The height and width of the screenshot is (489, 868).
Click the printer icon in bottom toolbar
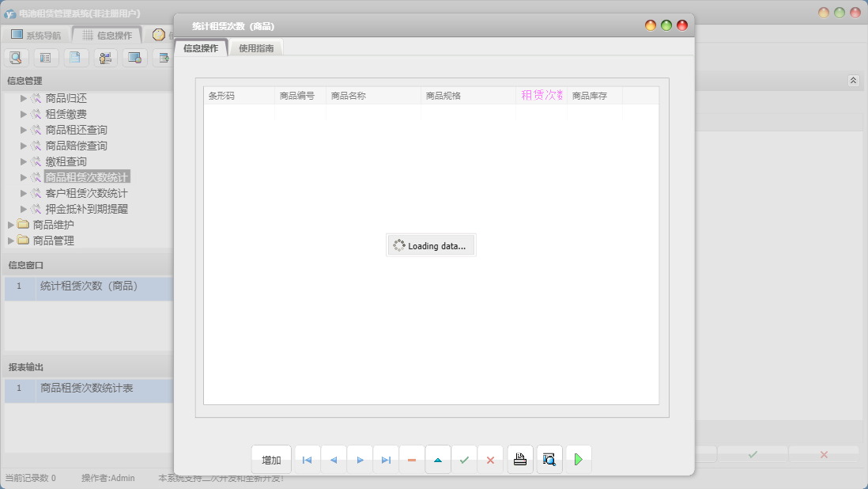[520, 460]
